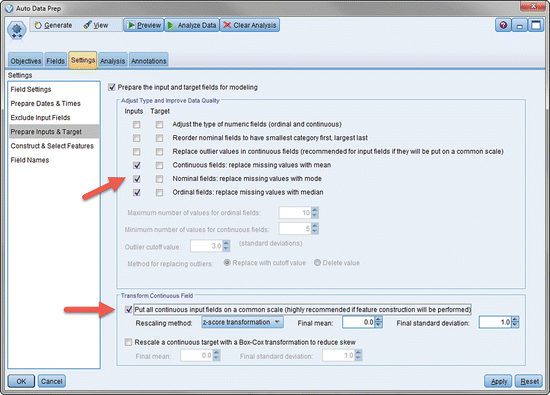Enable Inputs checkbox for Replace outlier values
The width and height of the screenshot is (550, 395).
pos(136,152)
